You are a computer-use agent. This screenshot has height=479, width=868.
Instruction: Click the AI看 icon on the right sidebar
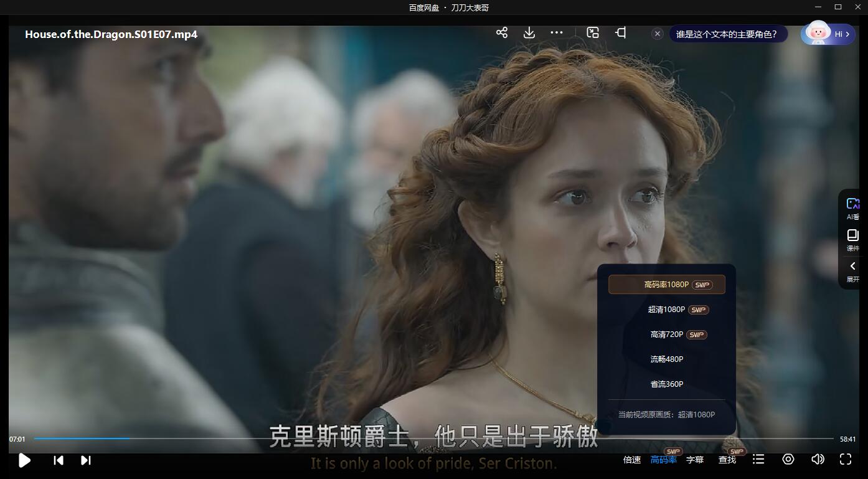[x=852, y=207]
